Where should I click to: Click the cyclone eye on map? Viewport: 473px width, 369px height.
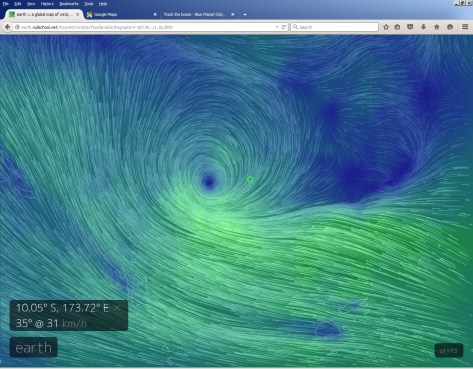pyautogui.click(x=209, y=182)
